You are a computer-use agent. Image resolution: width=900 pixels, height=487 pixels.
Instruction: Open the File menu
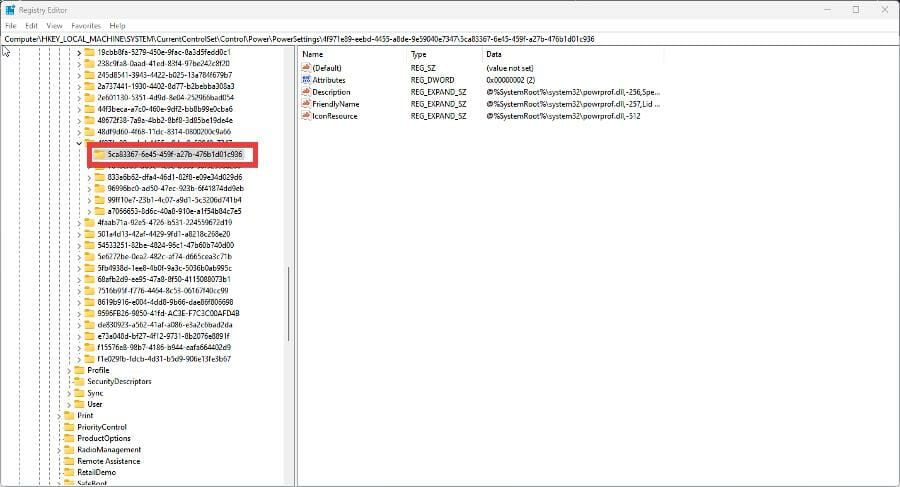(10, 26)
